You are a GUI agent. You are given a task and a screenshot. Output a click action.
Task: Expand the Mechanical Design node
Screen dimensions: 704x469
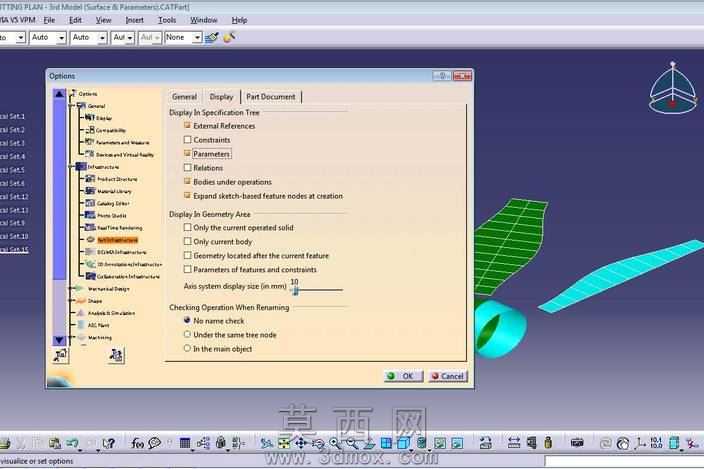click(72, 289)
